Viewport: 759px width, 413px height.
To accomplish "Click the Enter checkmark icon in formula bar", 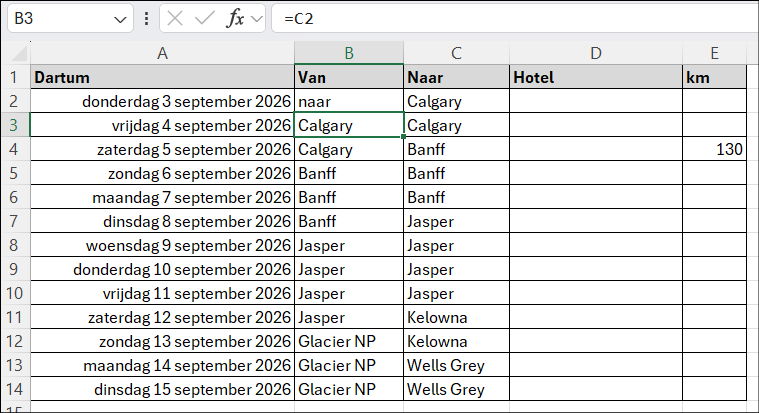I will [x=206, y=19].
